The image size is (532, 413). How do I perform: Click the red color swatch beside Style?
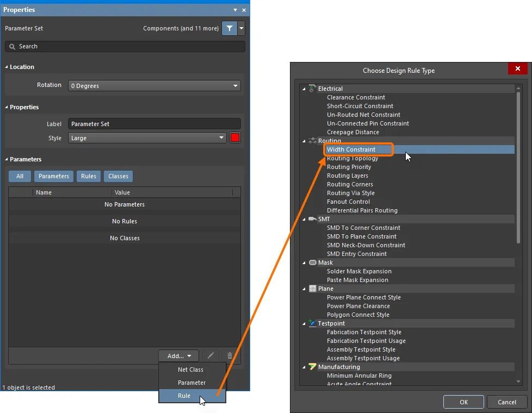[235, 138]
